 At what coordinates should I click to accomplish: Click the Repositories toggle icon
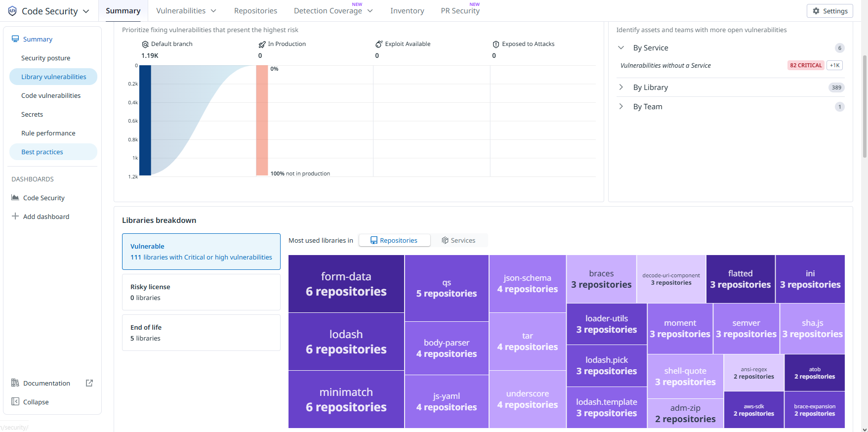pos(374,240)
